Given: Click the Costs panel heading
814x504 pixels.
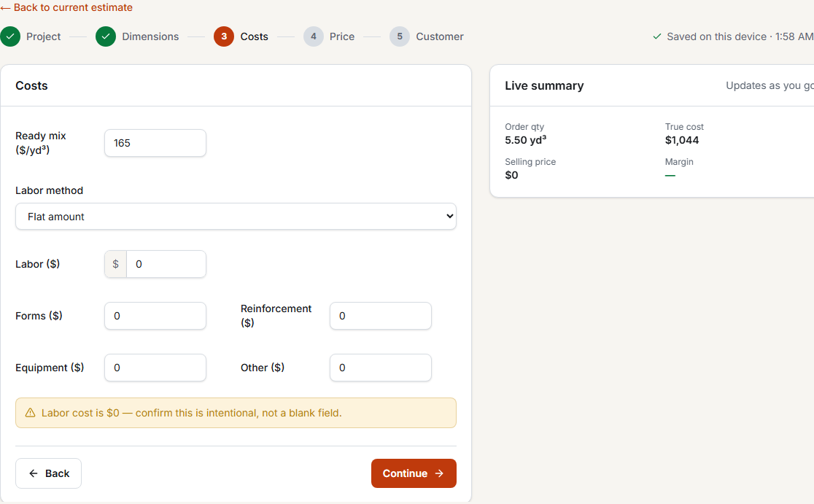Looking at the screenshot, I should click(31, 85).
